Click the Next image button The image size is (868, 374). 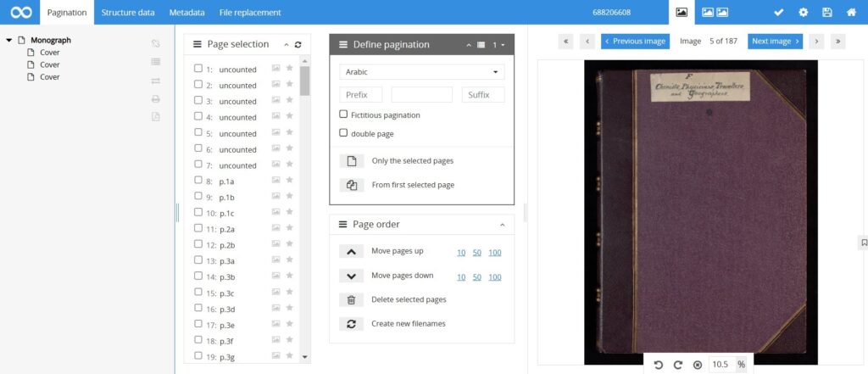coord(775,41)
